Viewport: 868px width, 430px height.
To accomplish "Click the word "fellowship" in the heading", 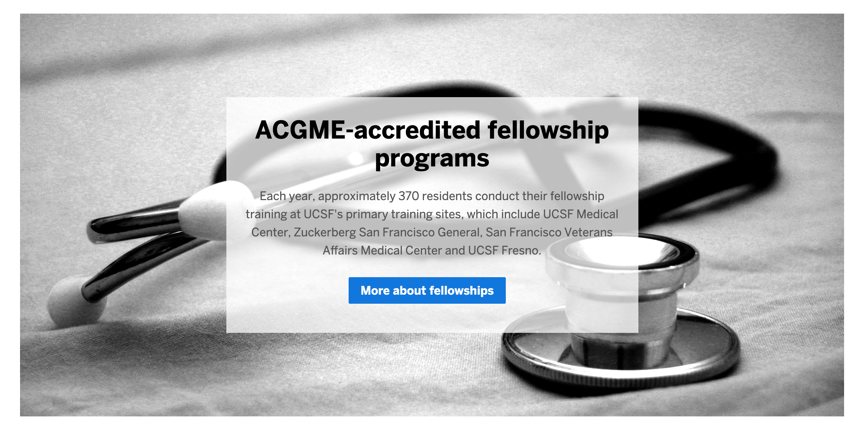I will 548,130.
